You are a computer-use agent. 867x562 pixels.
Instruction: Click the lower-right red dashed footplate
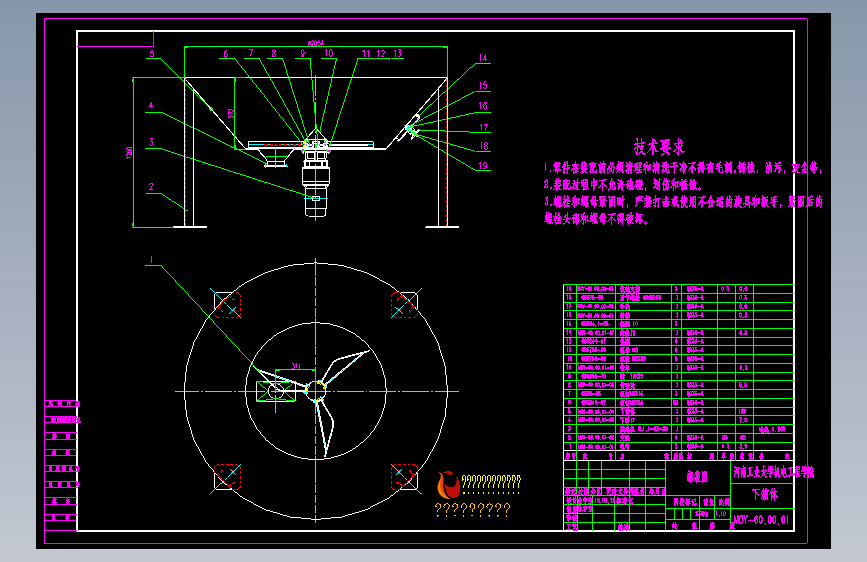(x=404, y=477)
